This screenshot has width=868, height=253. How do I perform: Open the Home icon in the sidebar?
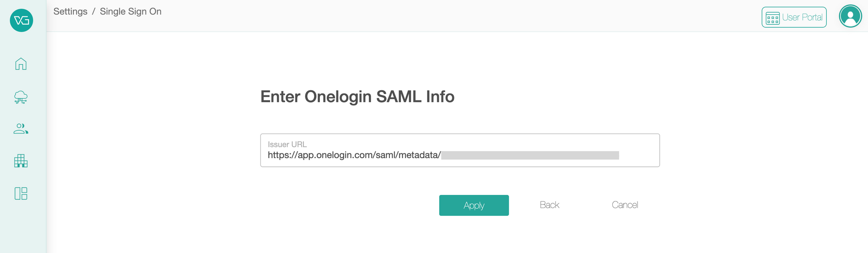(21, 64)
